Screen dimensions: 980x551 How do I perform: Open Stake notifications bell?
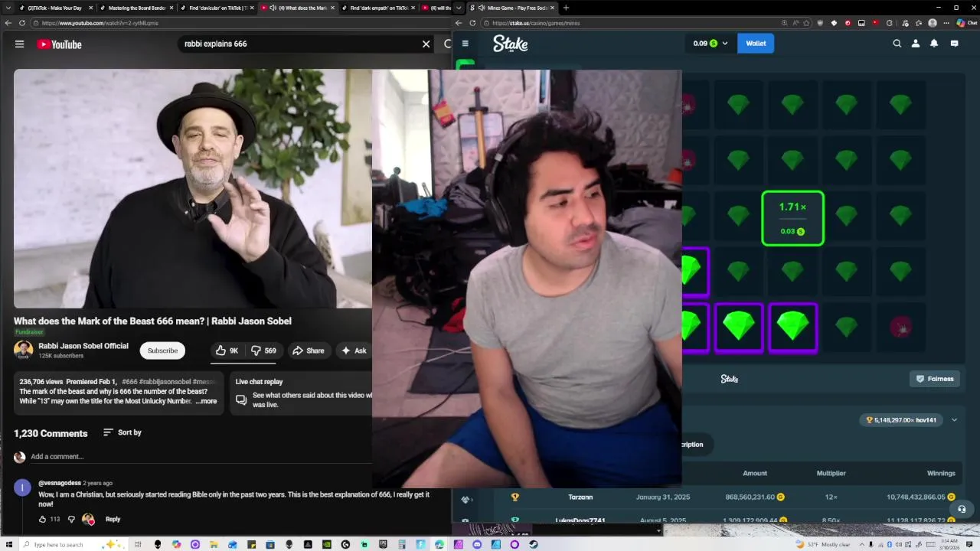934,44
